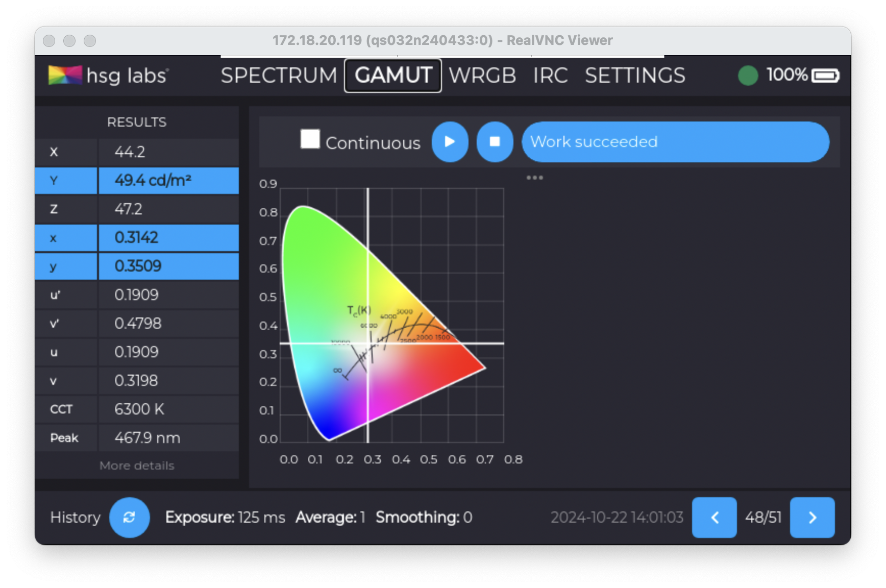Viewport: 886px width, 588px height.
Task: Go to previous measurement with left arrow
Action: point(714,518)
